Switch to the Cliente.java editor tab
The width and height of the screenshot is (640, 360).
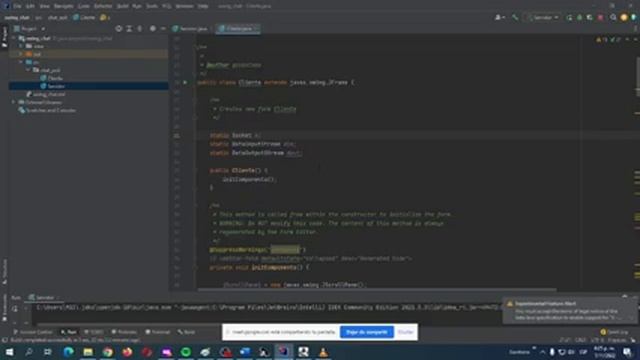click(x=238, y=29)
